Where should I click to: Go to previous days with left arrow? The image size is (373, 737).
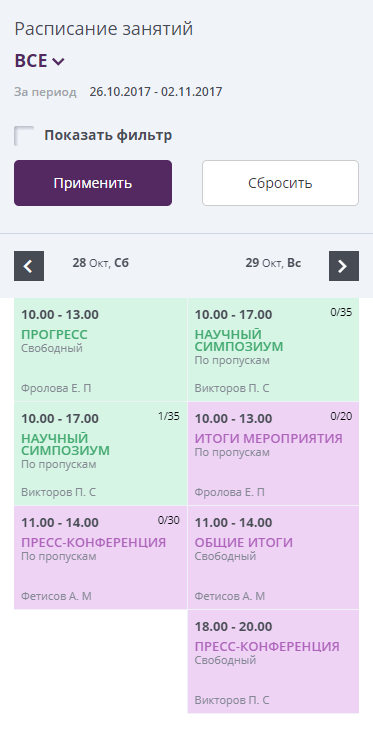pos(29,266)
